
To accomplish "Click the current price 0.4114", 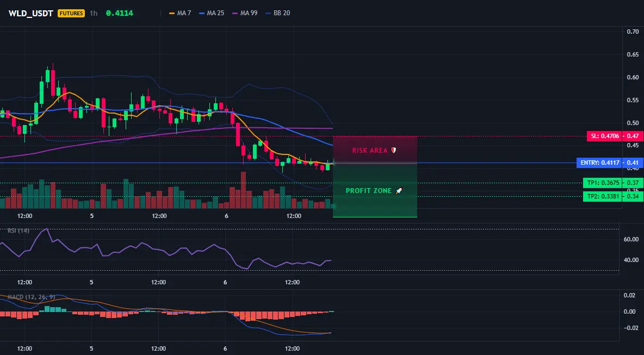I will (120, 13).
